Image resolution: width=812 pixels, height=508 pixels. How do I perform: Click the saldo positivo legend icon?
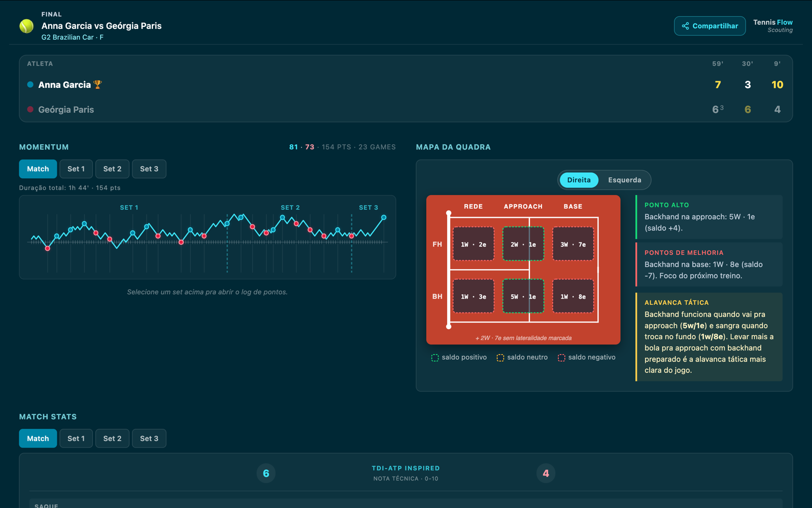(435, 358)
